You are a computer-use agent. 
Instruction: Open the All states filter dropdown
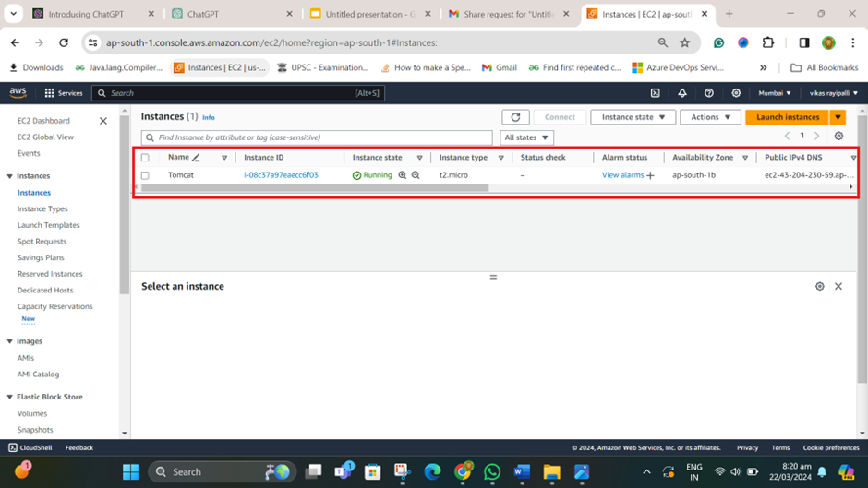526,137
